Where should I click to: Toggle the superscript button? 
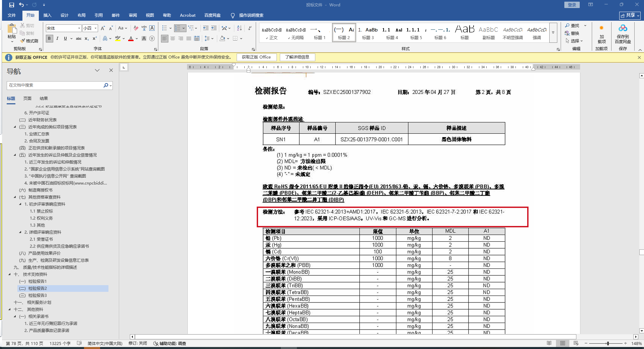(95, 38)
